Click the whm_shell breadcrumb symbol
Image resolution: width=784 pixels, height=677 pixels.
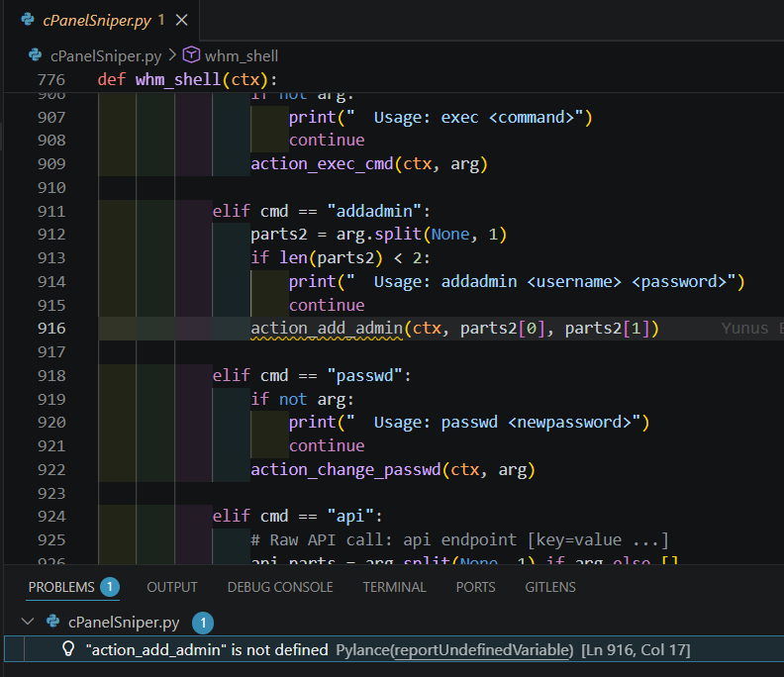click(x=242, y=56)
